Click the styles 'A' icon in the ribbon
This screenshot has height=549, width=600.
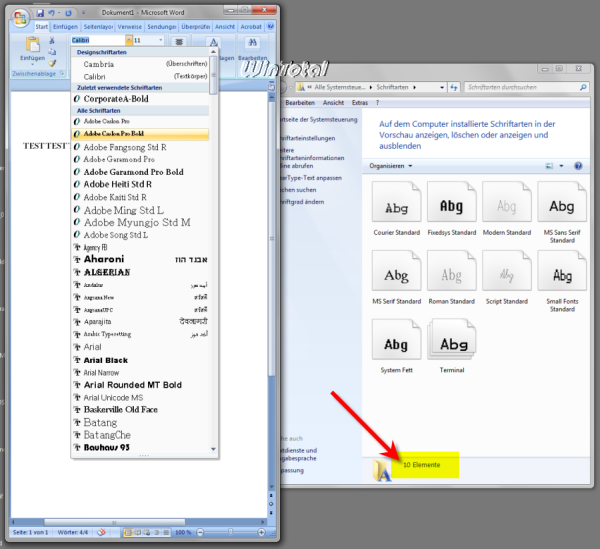(x=213, y=42)
